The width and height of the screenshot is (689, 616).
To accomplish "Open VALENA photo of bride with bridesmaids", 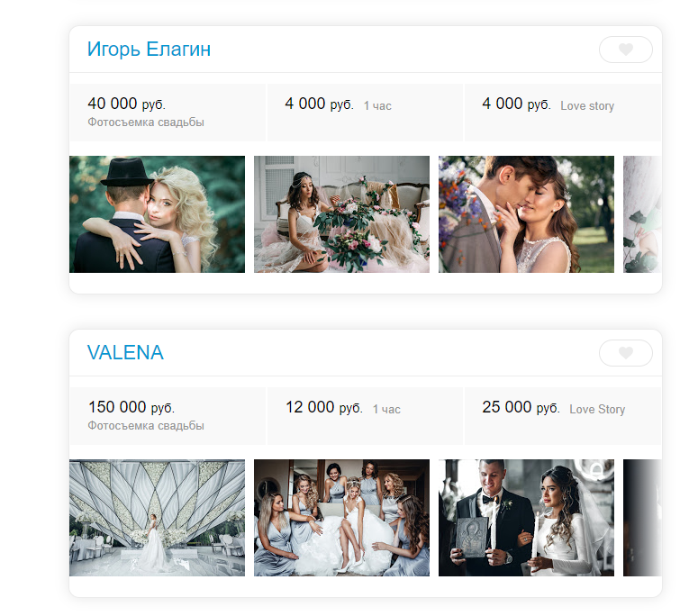I will point(341,518).
